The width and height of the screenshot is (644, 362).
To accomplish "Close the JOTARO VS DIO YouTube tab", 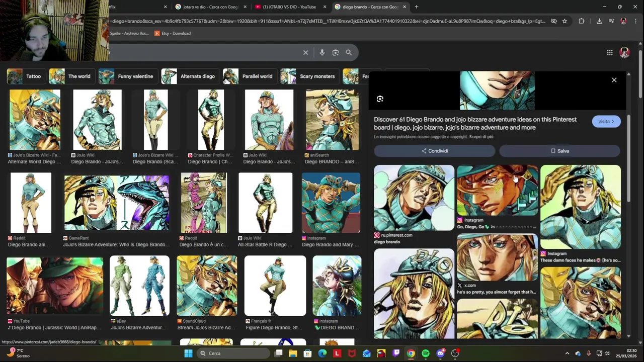I will click(x=325, y=7).
